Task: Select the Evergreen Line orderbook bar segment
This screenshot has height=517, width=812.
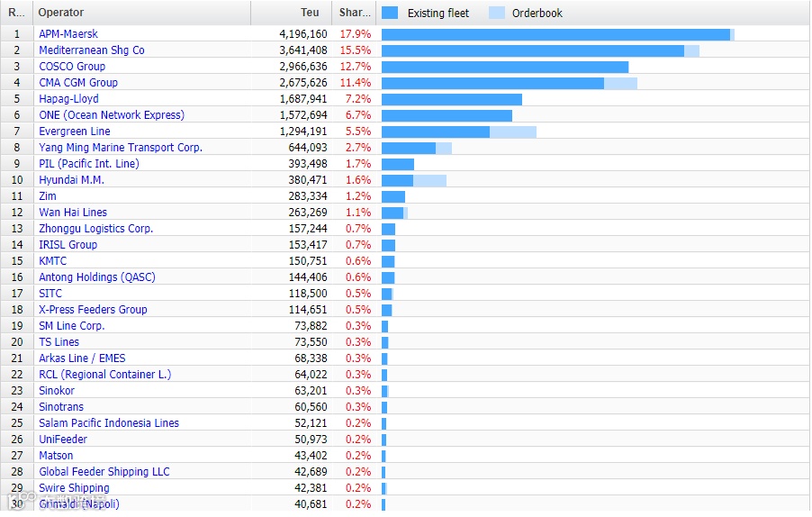Action: tap(513, 132)
